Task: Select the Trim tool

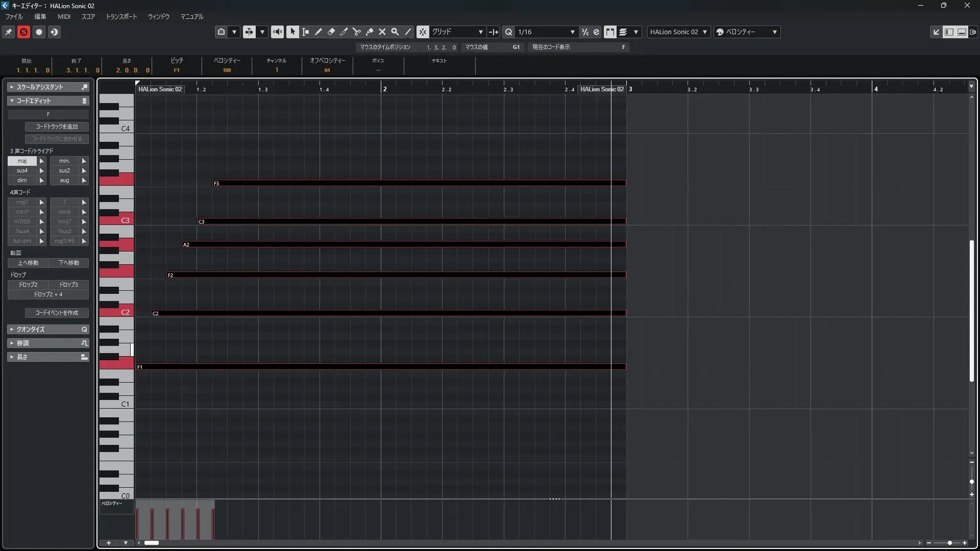Action: (x=344, y=32)
